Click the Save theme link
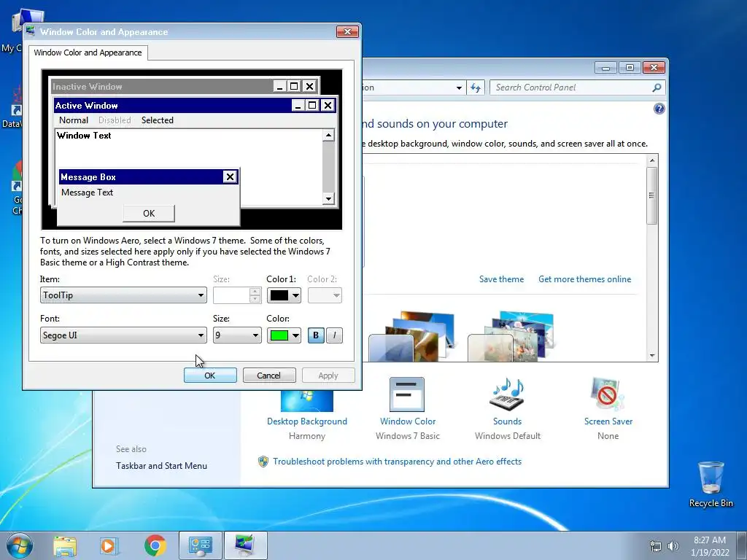 click(x=501, y=279)
